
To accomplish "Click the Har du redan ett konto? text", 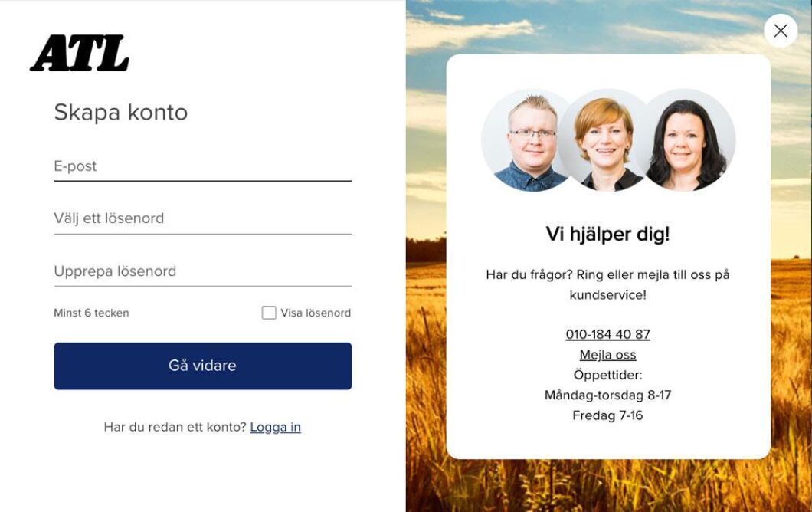I will pos(175,427).
